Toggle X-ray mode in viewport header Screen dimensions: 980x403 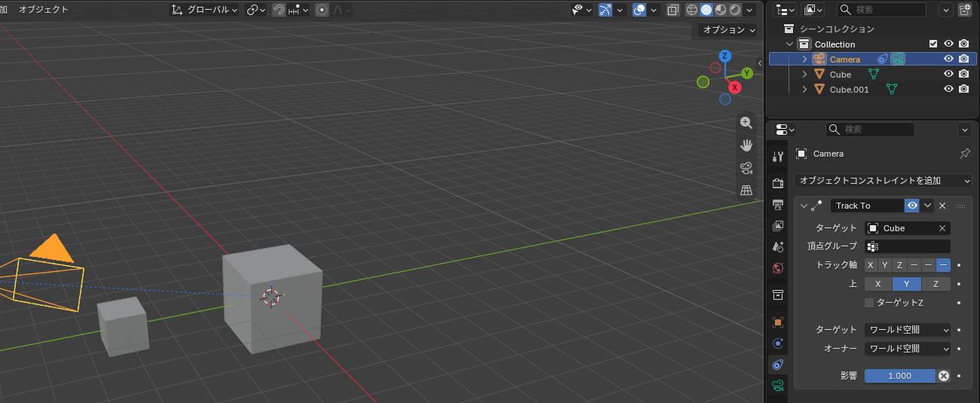click(x=672, y=10)
